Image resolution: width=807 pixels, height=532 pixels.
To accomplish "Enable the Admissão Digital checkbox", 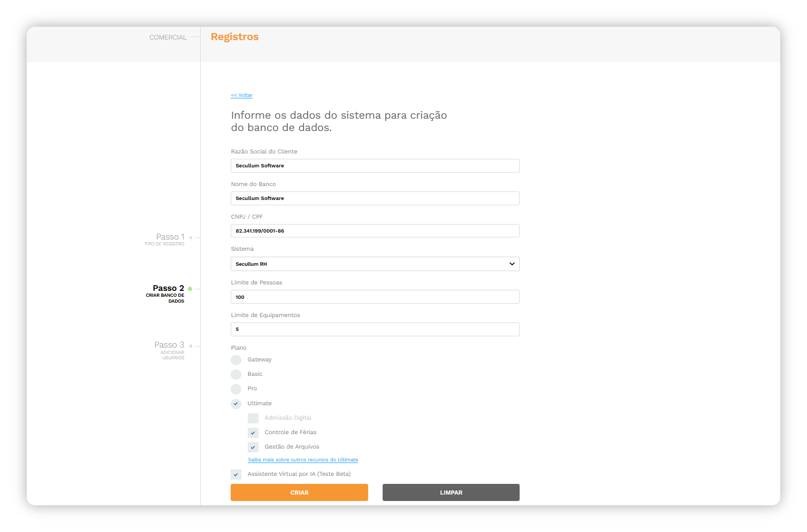I will click(253, 418).
